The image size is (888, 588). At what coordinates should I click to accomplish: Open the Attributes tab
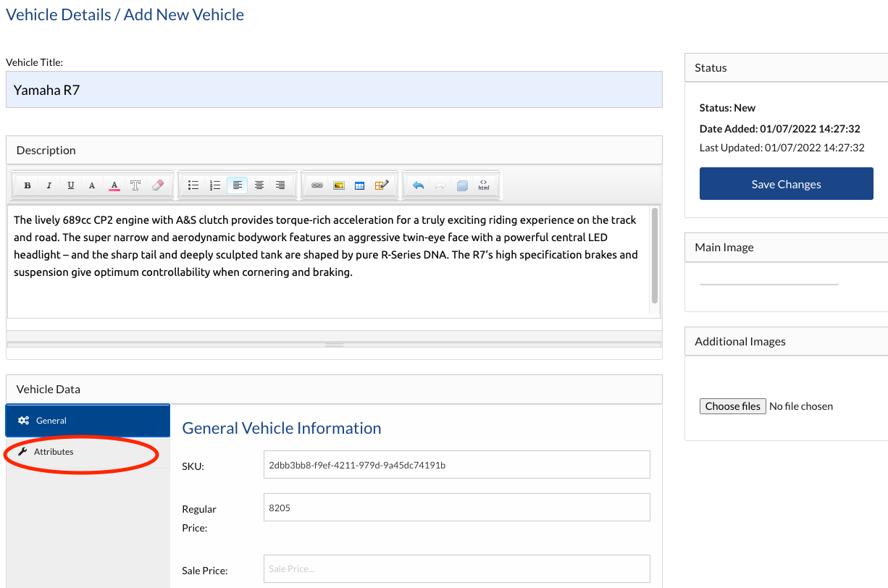54,452
